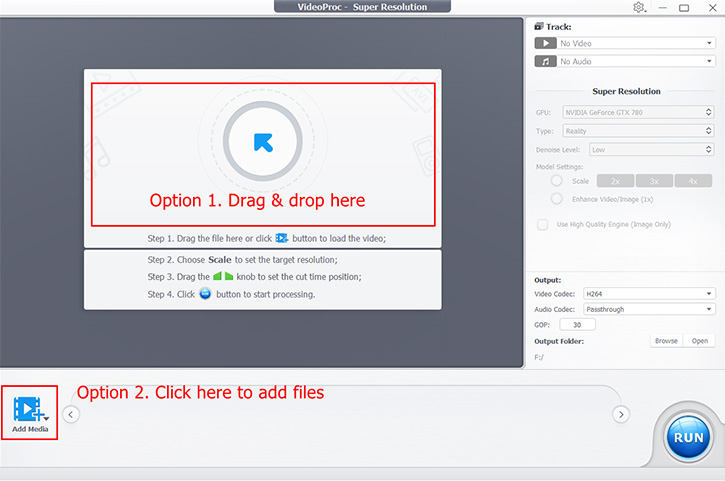Click the video track play icon
The width and height of the screenshot is (725, 481).
[x=544, y=44]
